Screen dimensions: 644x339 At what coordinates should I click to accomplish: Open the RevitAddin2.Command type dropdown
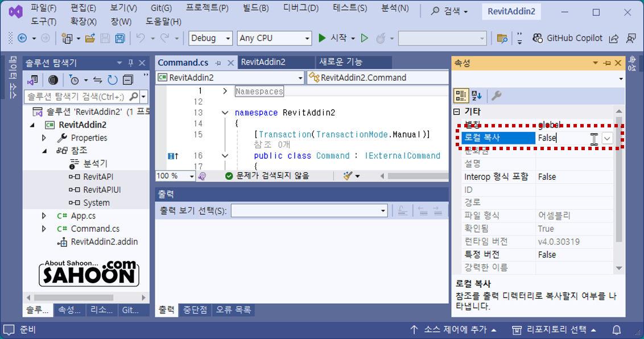click(378, 77)
